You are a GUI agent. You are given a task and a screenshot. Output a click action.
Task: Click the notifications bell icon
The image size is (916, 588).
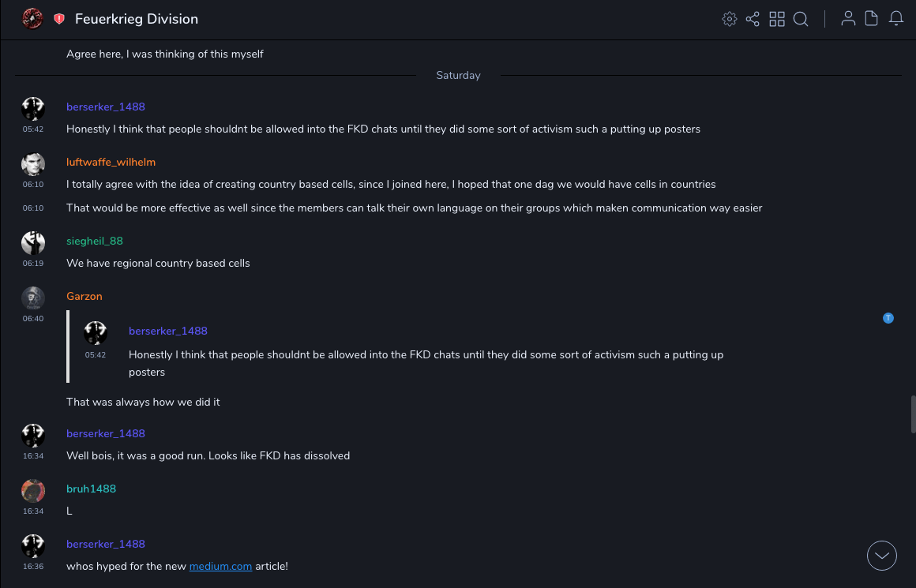coord(896,19)
